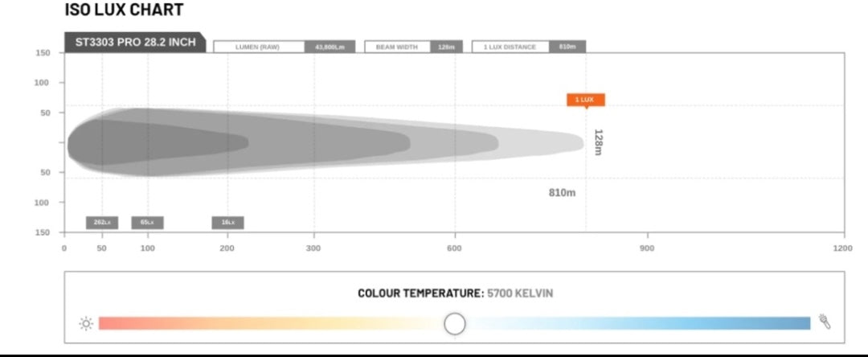Click the 65 LX marker label
The image size is (868, 357).
[x=147, y=222]
